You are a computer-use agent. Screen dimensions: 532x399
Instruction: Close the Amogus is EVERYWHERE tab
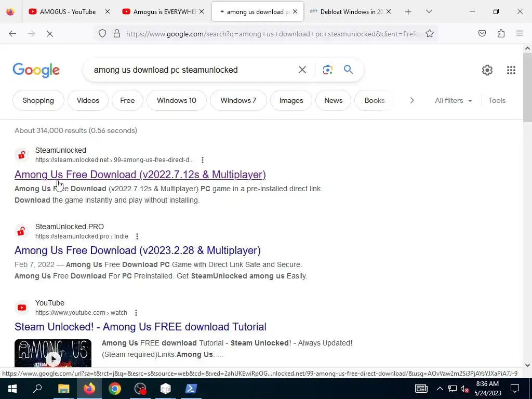202,11
